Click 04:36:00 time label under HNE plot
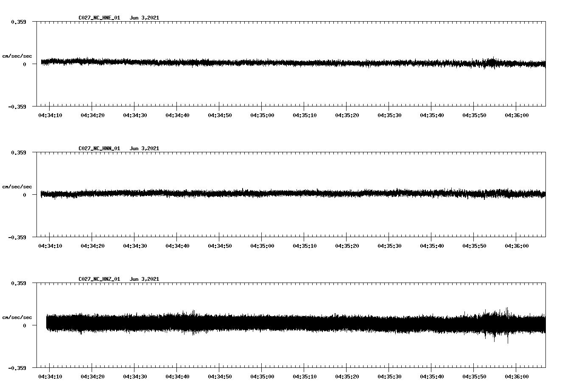Screen dimensions: 576x392 tap(517, 115)
